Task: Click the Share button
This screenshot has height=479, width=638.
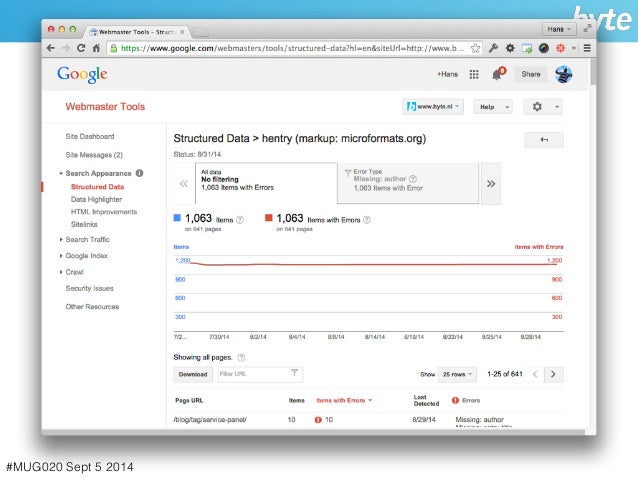Action: click(531, 74)
